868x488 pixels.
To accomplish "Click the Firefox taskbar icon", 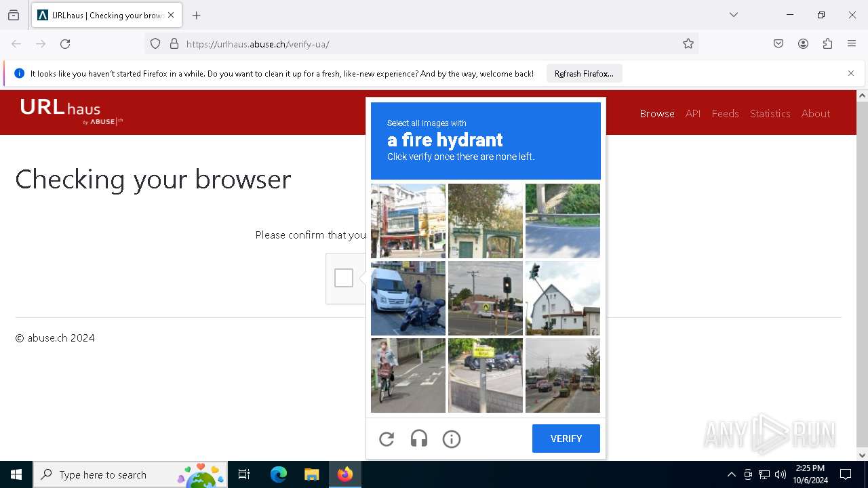I will (344, 474).
